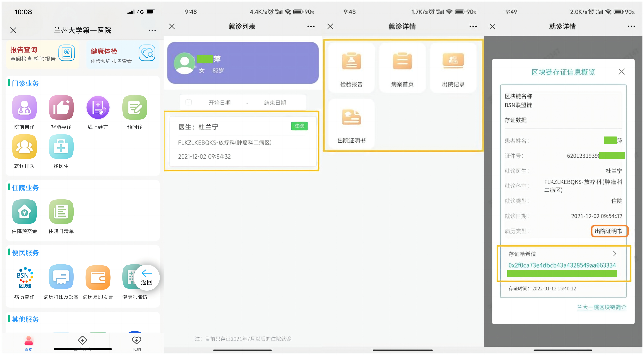Select the 区块链存证信息概览 dialog title

[563, 72]
